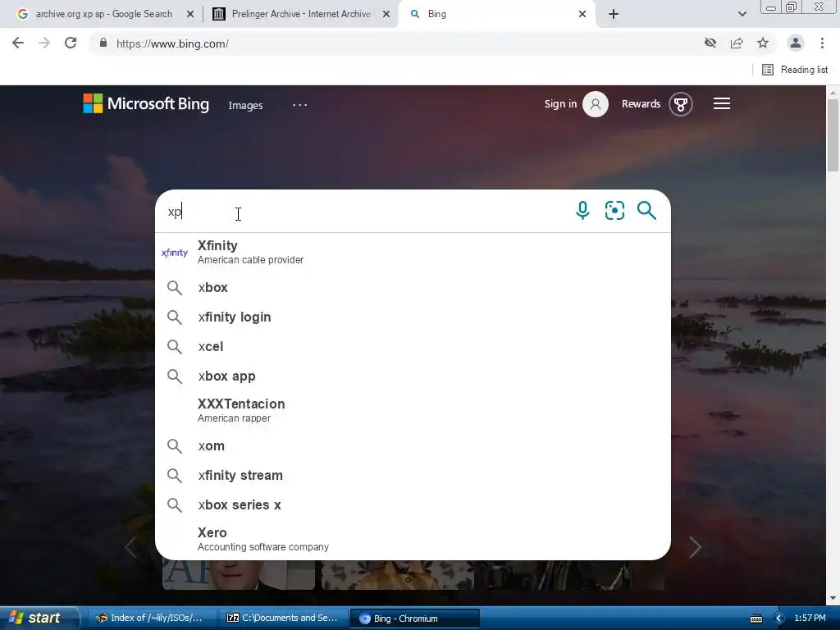Click the Microsoft Bing logo

tap(146, 104)
